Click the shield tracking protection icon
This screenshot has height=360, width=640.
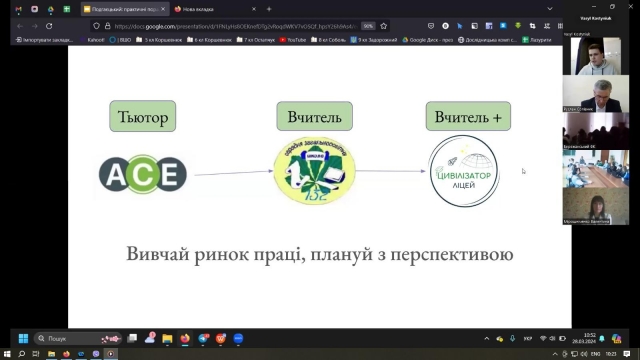(x=96, y=26)
